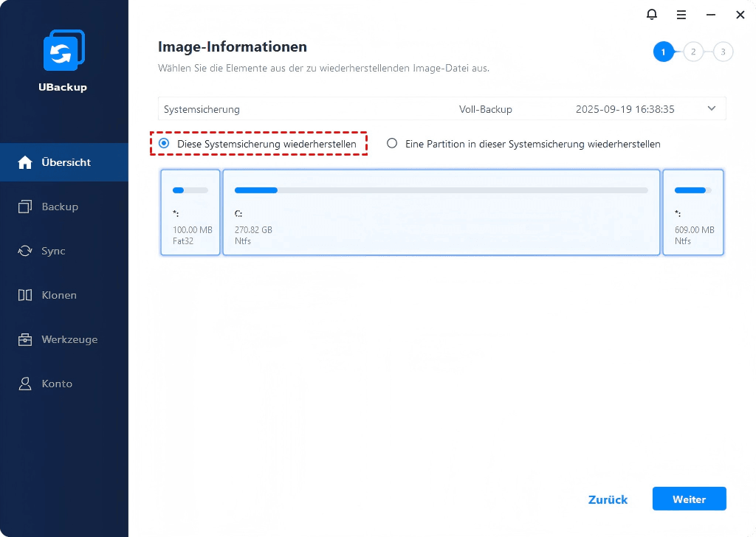Click the Konto user icon
This screenshot has height=537, width=756.
click(x=25, y=384)
